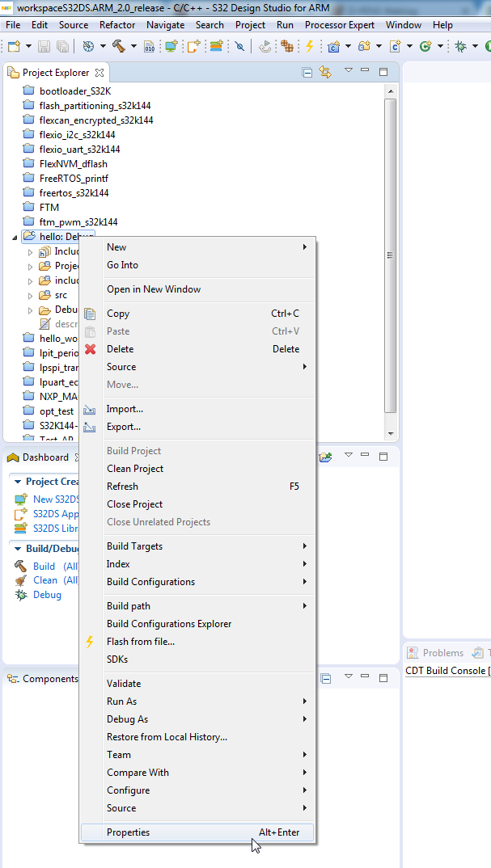Close the Project Explorer tab
The width and height of the screenshot is (491, 868).
(x=99, y=73)
